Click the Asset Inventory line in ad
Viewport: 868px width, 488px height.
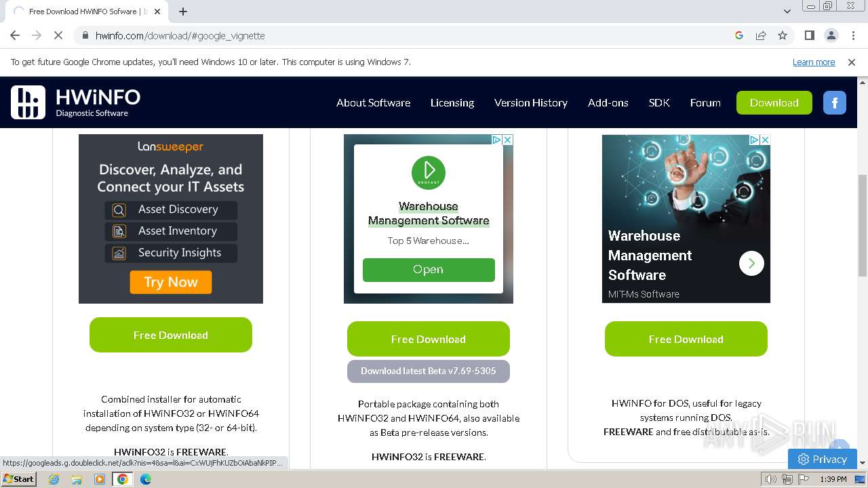tap(171, 231)
